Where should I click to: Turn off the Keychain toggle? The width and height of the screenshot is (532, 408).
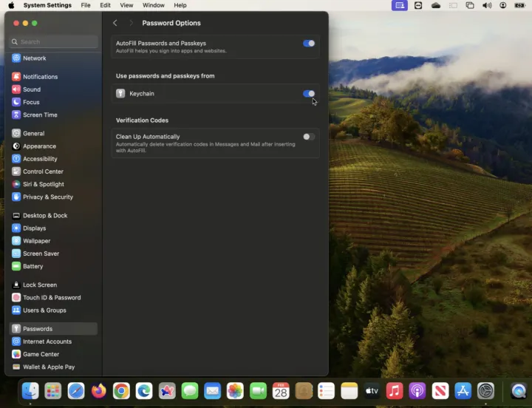(309, 94)
